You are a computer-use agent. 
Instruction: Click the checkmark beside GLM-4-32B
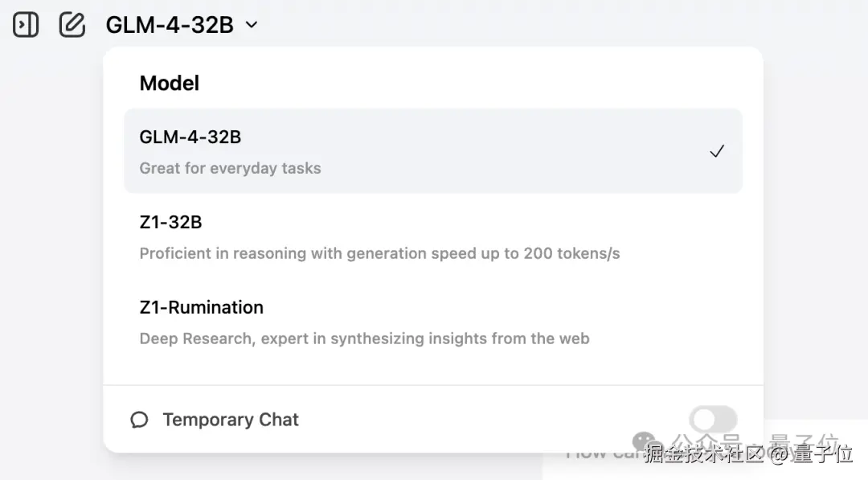(x=717, y=151)
